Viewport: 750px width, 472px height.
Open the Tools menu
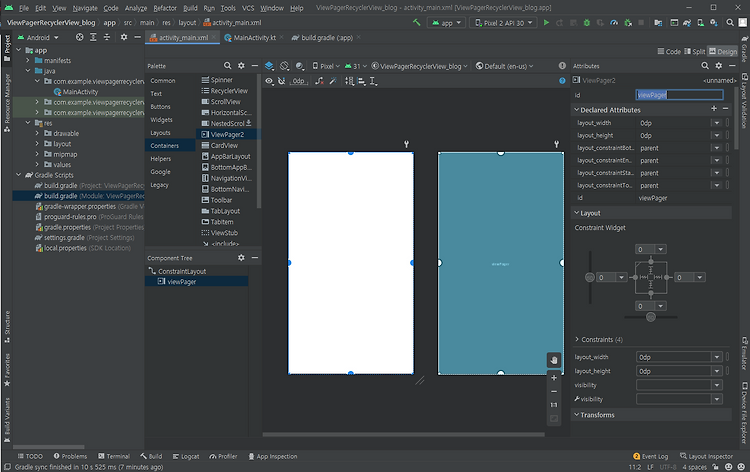228,8
